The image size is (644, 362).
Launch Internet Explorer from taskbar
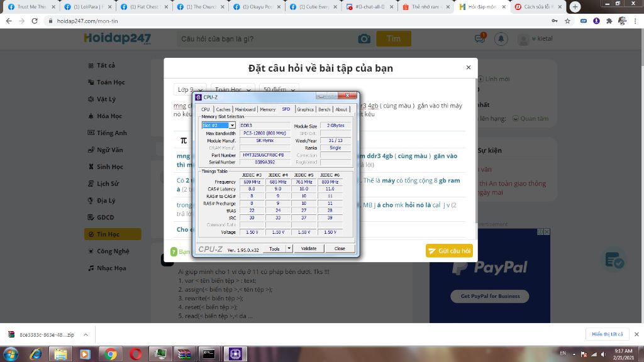coord(36,354)
